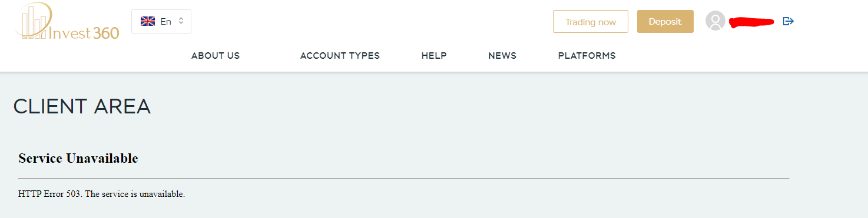
Task: Click the language selector up-down arrows
Action: [x=181, y=21]
